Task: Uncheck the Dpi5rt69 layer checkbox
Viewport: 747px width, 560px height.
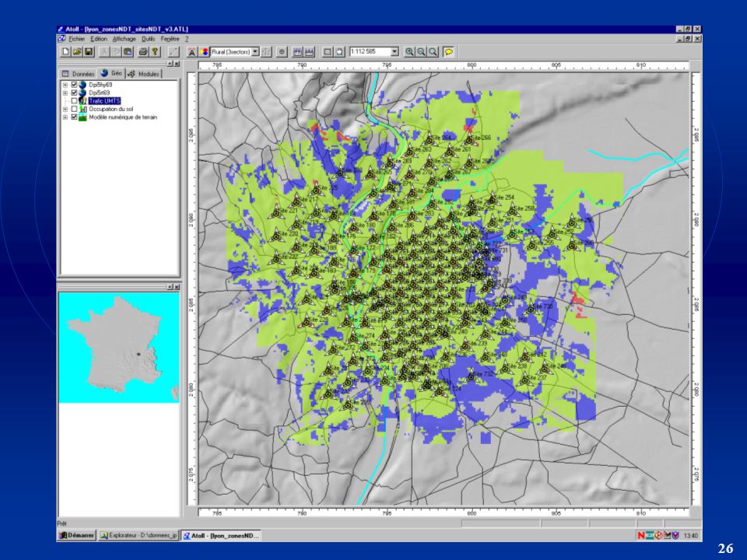Action: [x=74, y=93]
